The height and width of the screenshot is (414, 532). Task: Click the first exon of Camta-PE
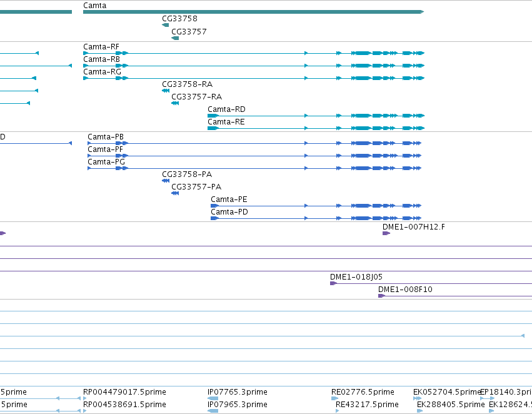point(214,206)
